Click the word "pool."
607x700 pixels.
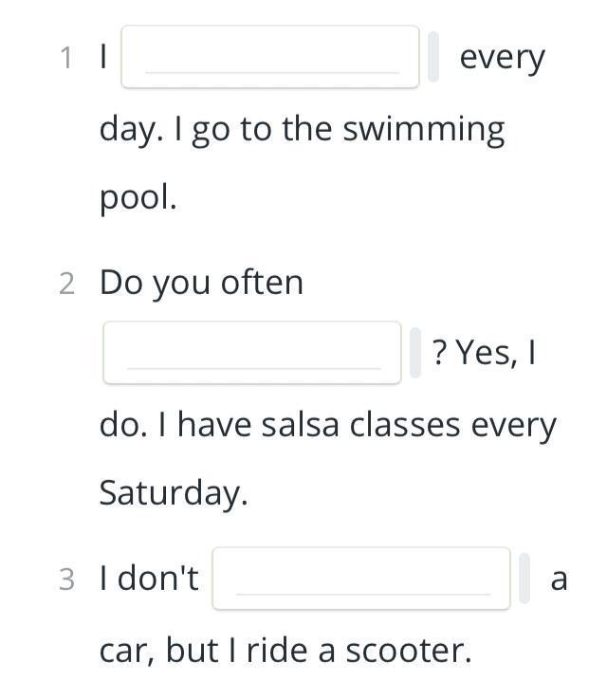[138, 198]
